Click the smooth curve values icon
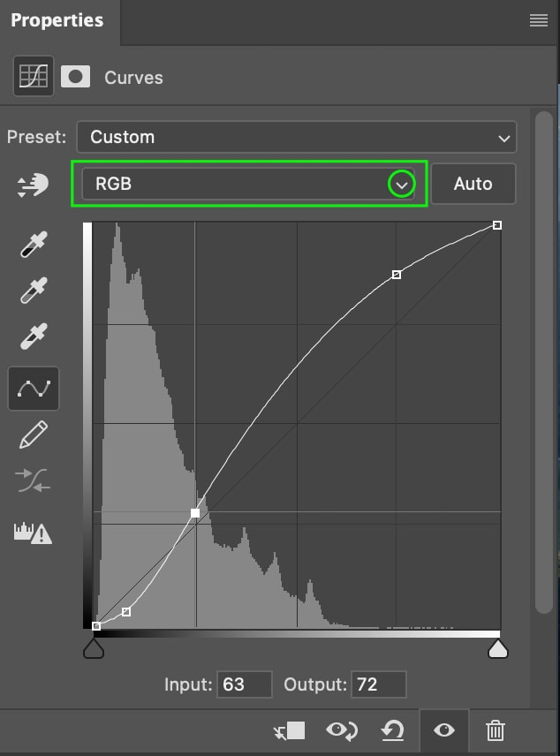The width and height of the screenshot is (560, 756). click(x=33, y=480)
